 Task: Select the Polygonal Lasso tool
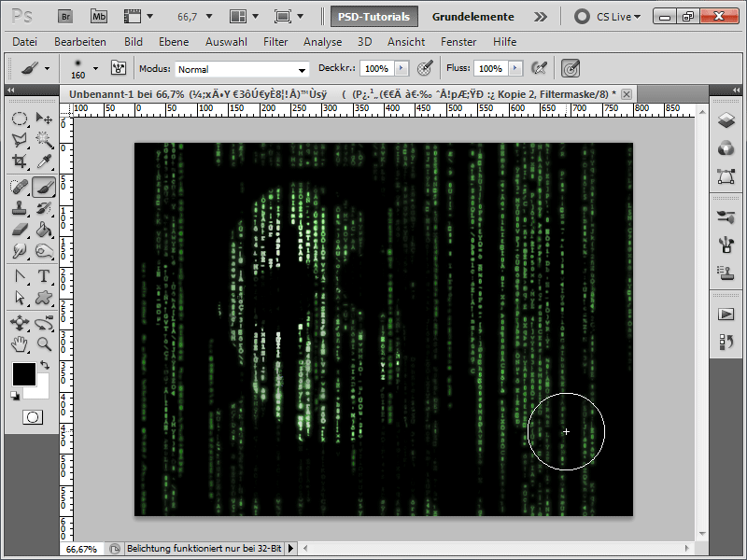click(x=19, y=139)
